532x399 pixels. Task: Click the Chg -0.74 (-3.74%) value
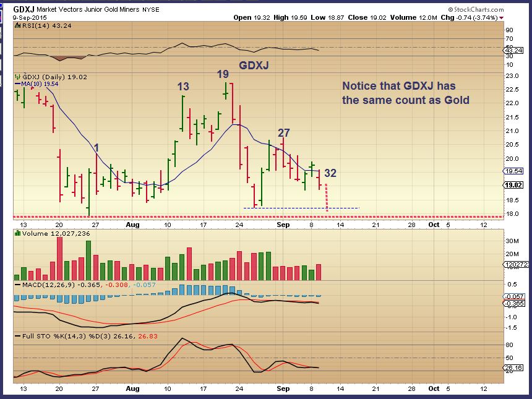[470, 18]
